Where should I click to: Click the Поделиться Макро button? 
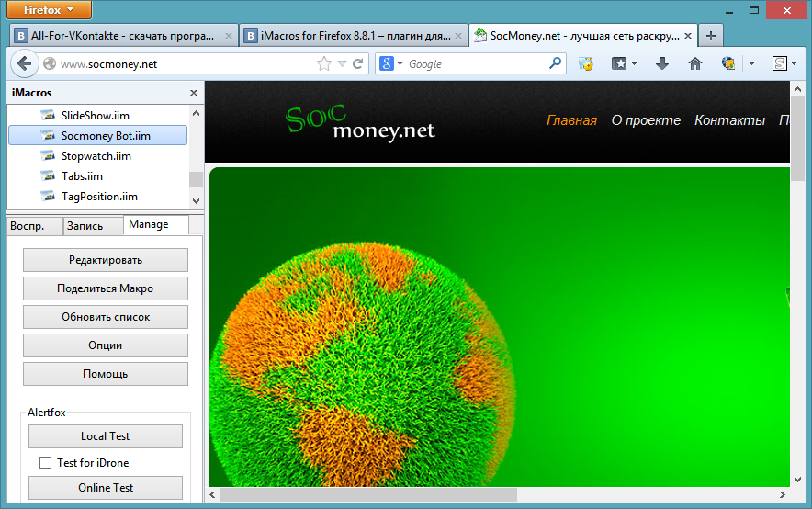106,288
